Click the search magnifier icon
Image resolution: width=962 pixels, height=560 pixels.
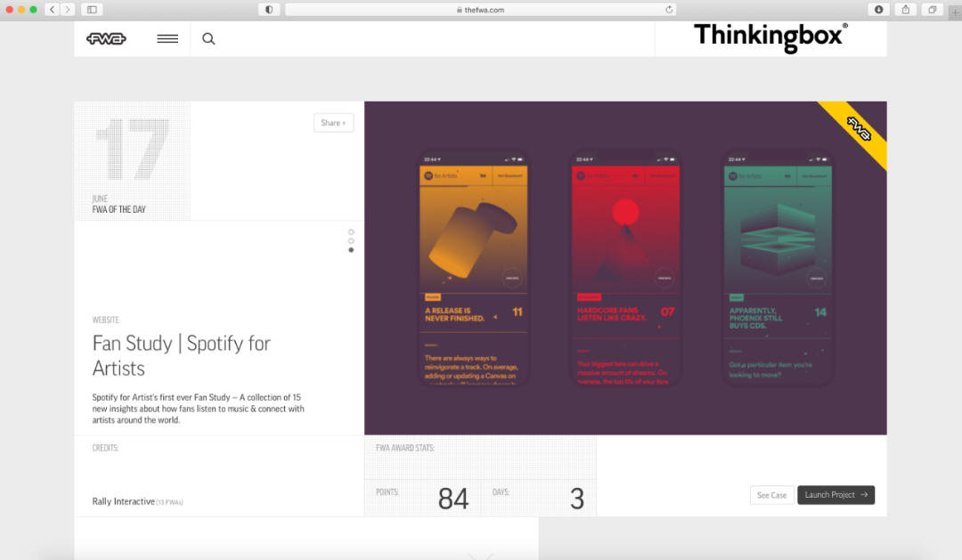coord(208,39)
